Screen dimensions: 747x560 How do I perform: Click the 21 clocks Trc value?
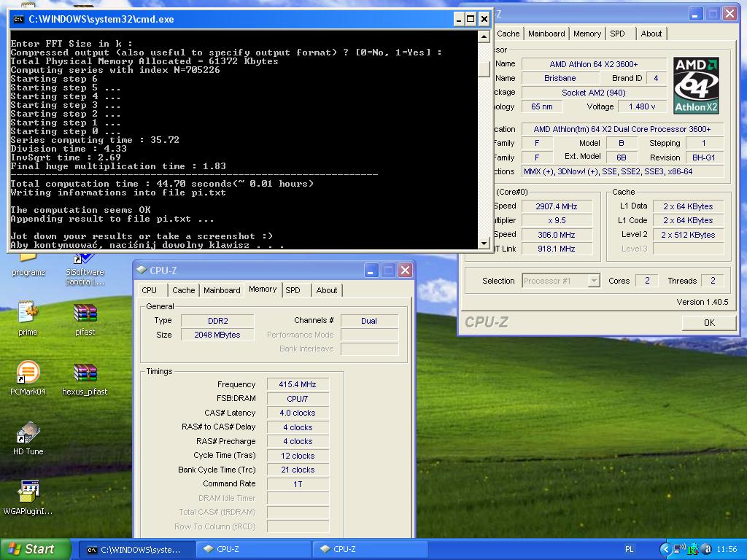(x=298, y=470)
